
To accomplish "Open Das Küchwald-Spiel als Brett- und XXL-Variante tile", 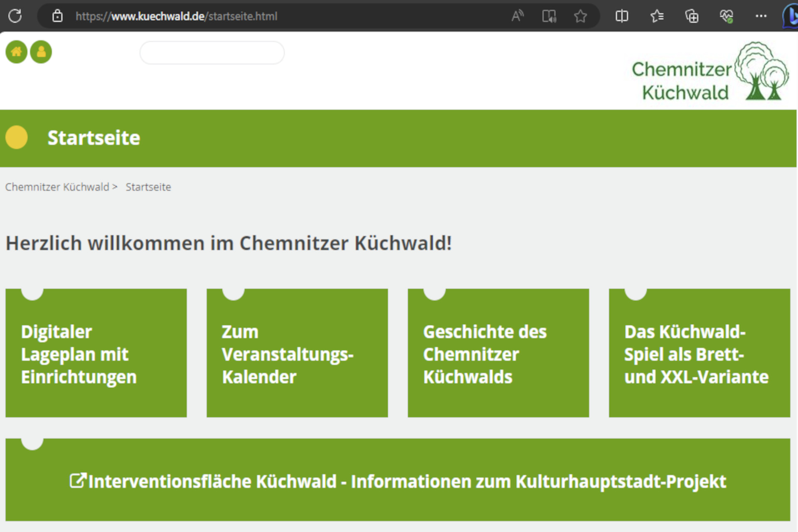I will point(699,353).
